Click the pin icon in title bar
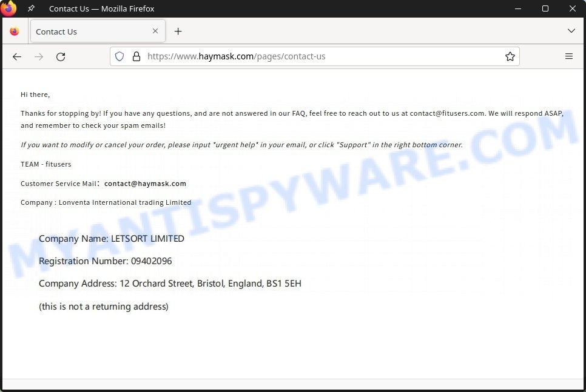The width and height of the screenshot is (586, 392). [x=31, y=8]
